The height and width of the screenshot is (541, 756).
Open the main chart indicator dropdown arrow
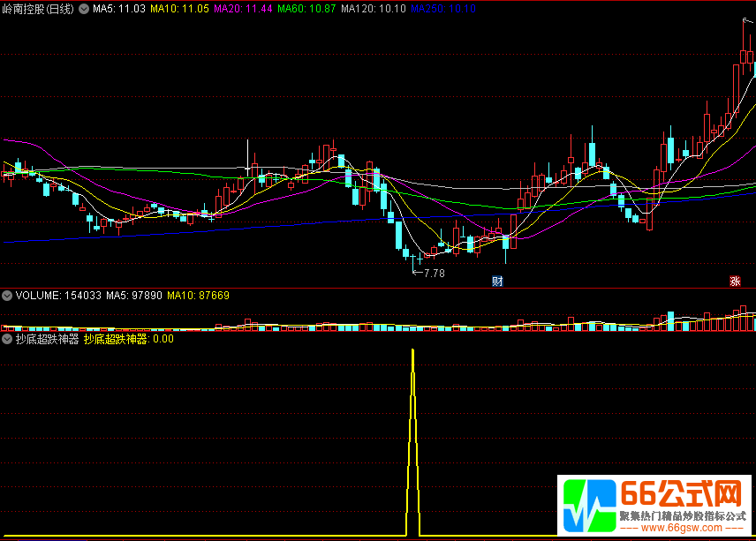84,9
